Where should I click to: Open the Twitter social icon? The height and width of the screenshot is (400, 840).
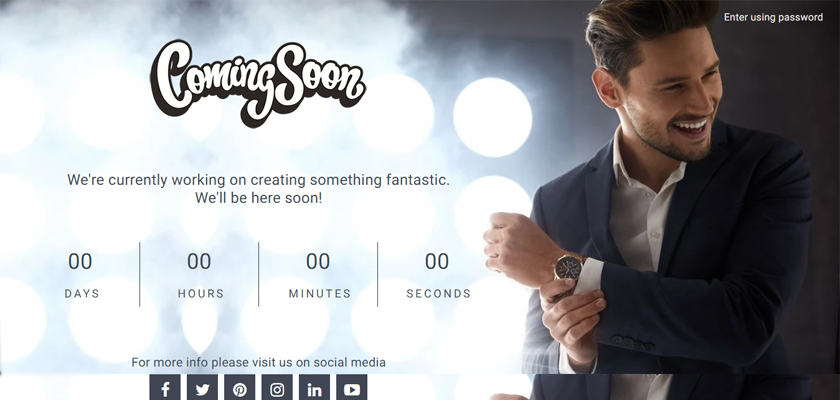[202, 387]
